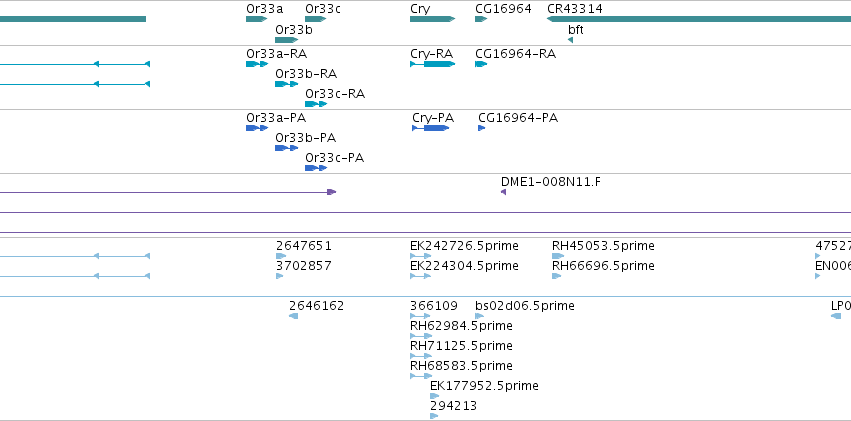
Task: Click the Cry-PA protein feature
Action: pos(430,128)
